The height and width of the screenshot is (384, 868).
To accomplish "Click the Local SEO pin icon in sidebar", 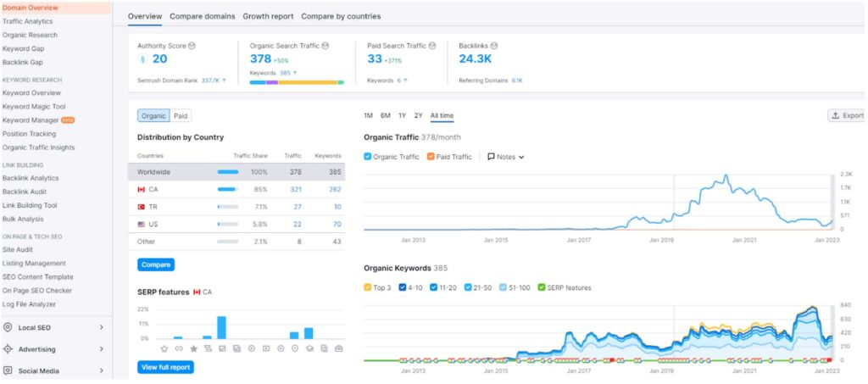I will point(8,327).
